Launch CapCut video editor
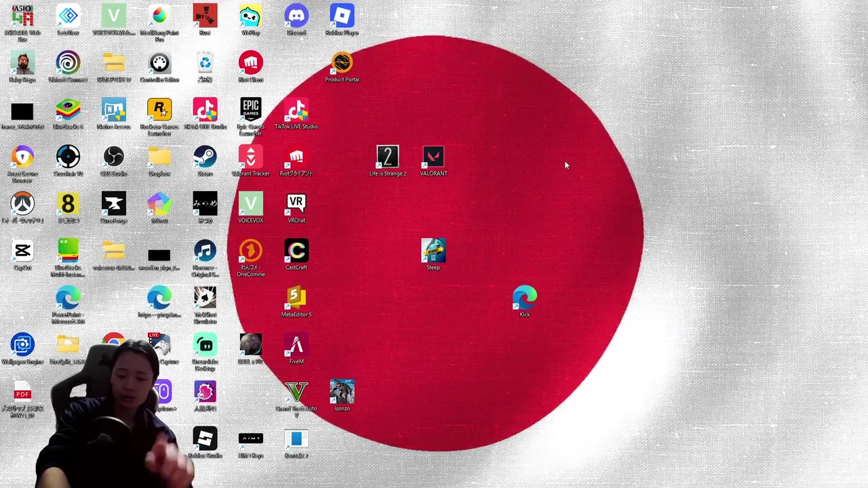The width and height of the screenshot is (868, 488). [22, 251]
